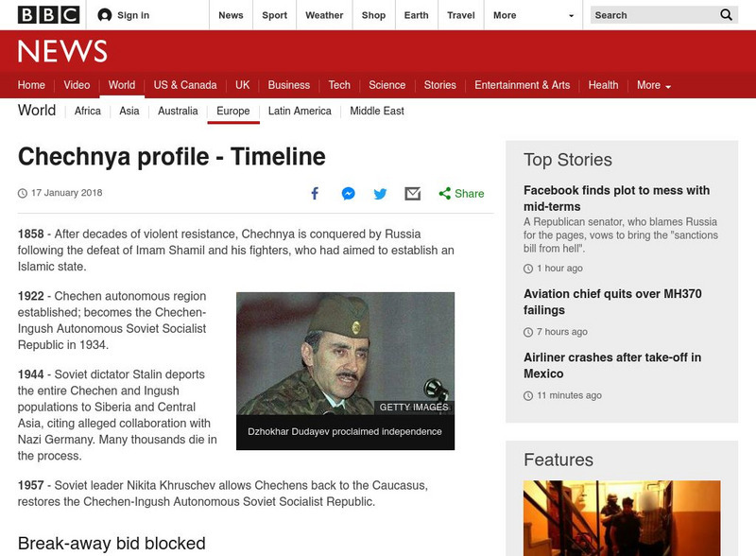
Task: Click the search magnifying glass
Action: pyautogui.click(x=725, y=15)
